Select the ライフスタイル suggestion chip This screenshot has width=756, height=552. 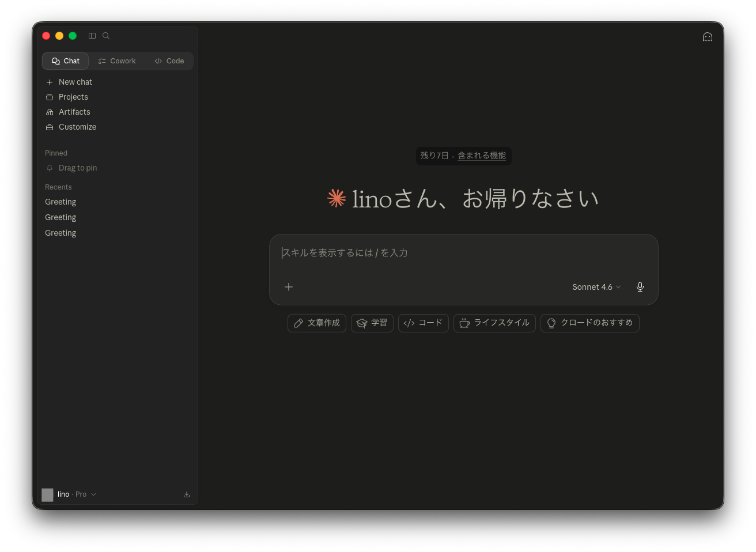pos(494,323)
